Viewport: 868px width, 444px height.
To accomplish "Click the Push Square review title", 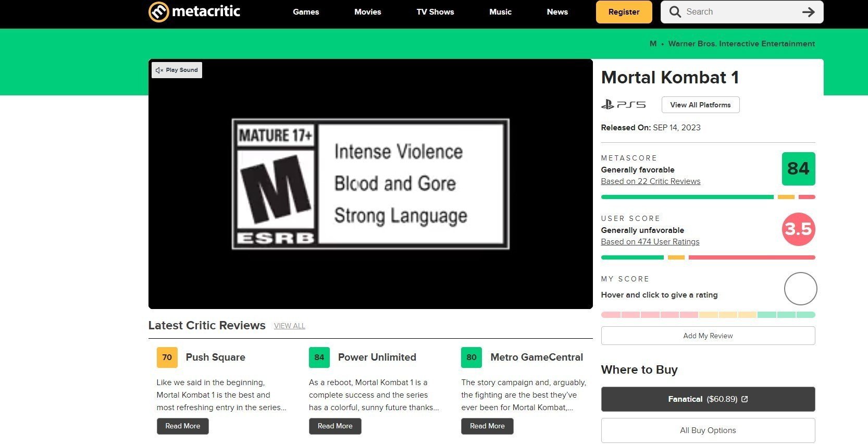I will 216,357.
